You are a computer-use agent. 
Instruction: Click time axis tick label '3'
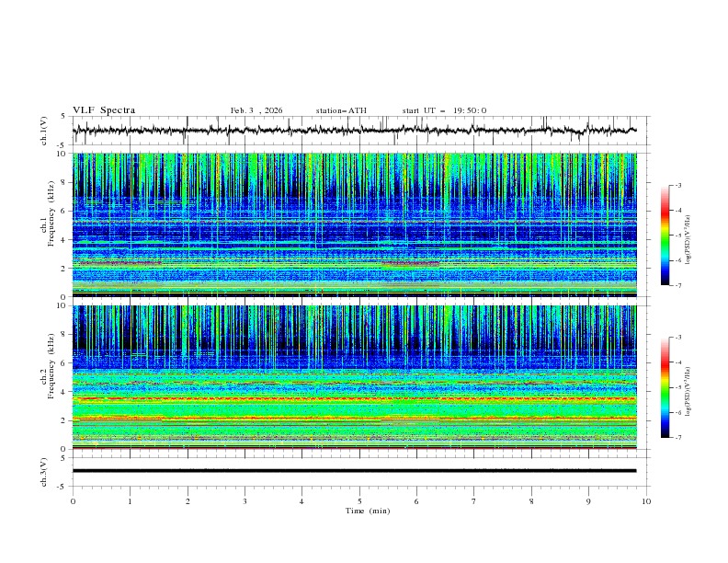pyautogui.click(x=245, y=501)
